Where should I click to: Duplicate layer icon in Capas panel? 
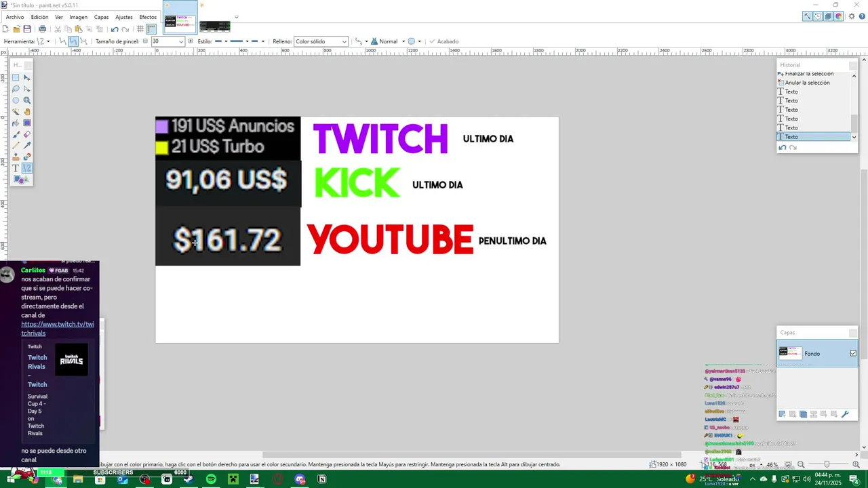pyautogui.click(x=803, y=414)
